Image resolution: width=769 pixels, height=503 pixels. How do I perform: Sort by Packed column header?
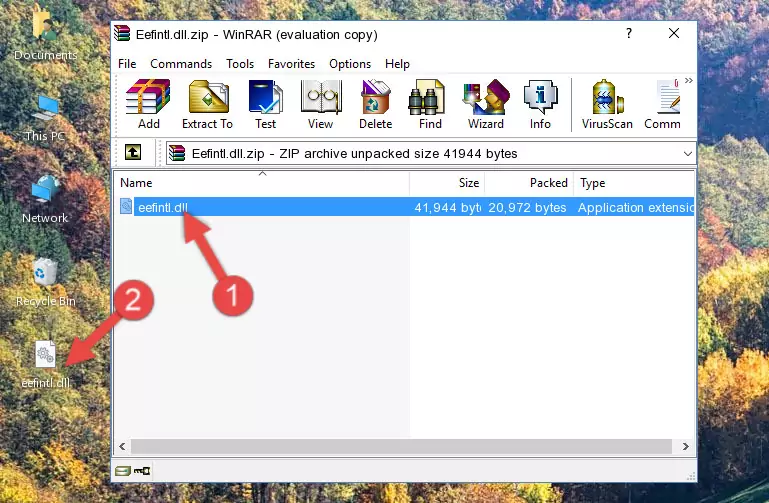(x=529, y=183)
